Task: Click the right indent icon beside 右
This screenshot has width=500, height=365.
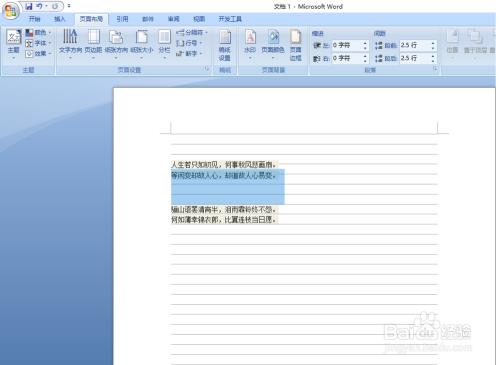Action: click(x=317, y=58)
